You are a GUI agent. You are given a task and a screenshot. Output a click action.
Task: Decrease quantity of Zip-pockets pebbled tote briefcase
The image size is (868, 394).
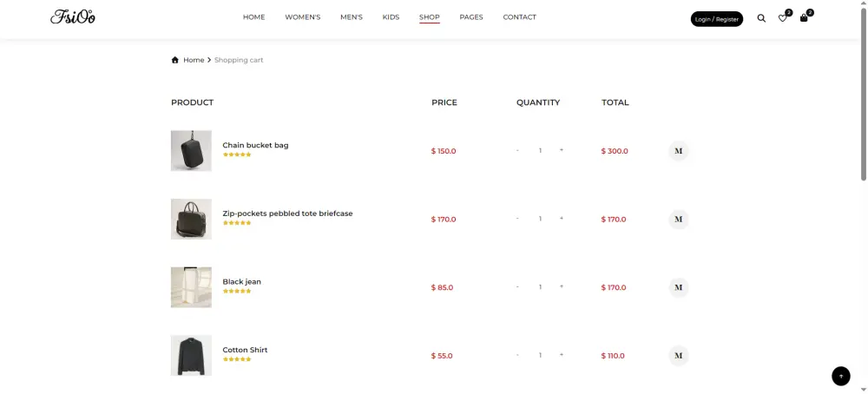[517, 219]
